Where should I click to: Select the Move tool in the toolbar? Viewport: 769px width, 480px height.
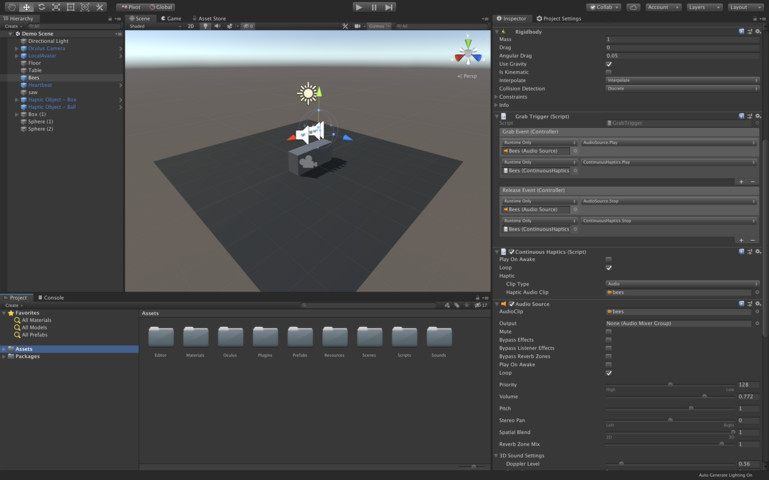pyautogui.click(x=26, y=7)
